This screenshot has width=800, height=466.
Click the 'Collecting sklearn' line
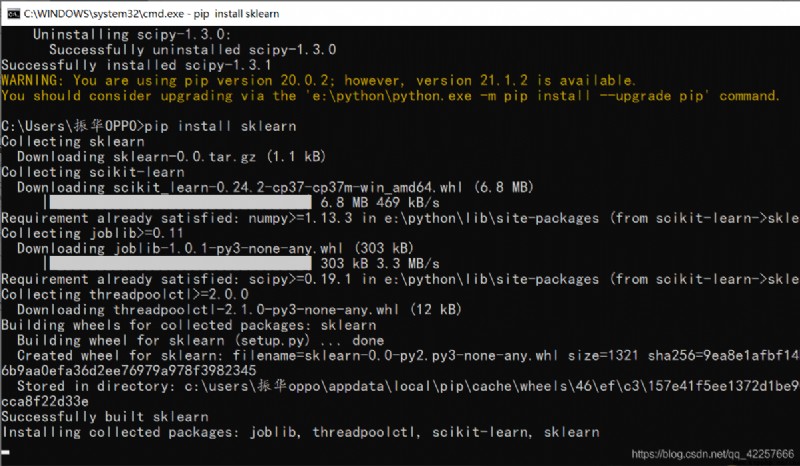pos(73,141)
